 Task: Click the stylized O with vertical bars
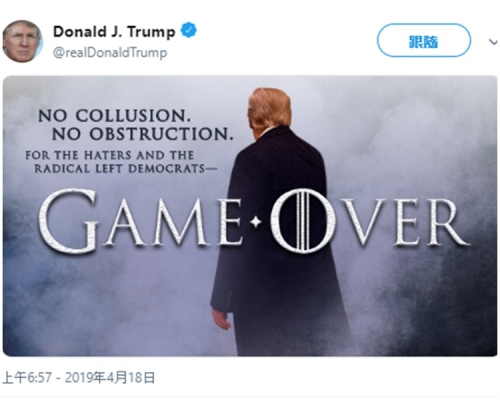302,220
